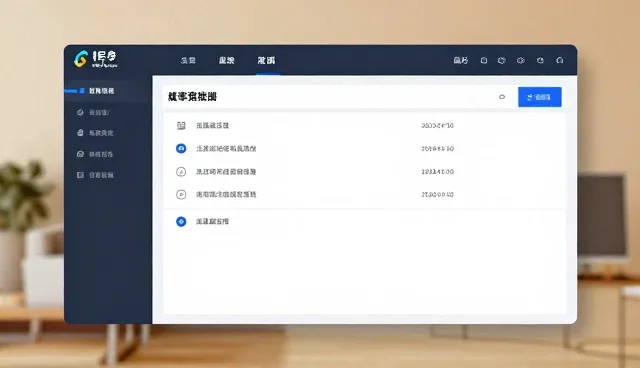640x368 pixels.
Task: Open the third sidebar menu item
Action: coord(95,133)
